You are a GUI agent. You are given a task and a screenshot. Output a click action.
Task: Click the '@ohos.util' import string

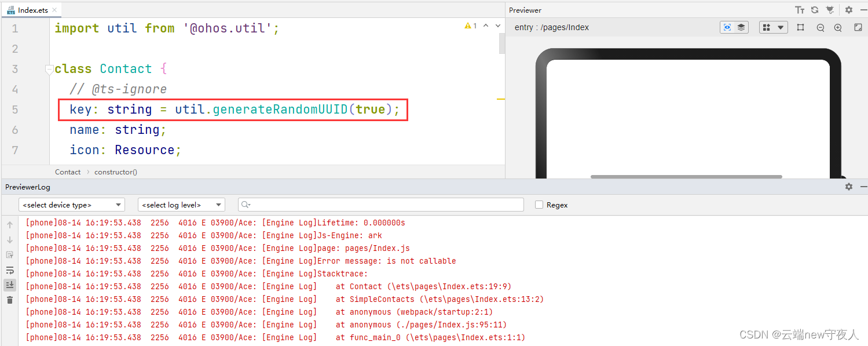pyautogui.click(x=228, y=28)
